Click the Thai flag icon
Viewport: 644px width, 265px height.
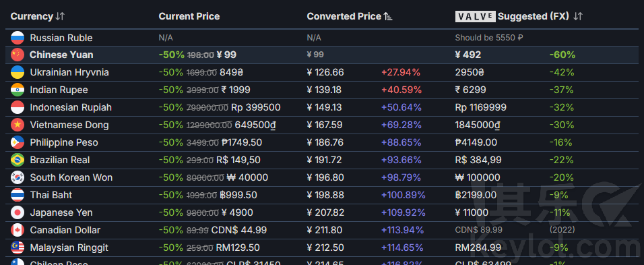coord(18,195)
